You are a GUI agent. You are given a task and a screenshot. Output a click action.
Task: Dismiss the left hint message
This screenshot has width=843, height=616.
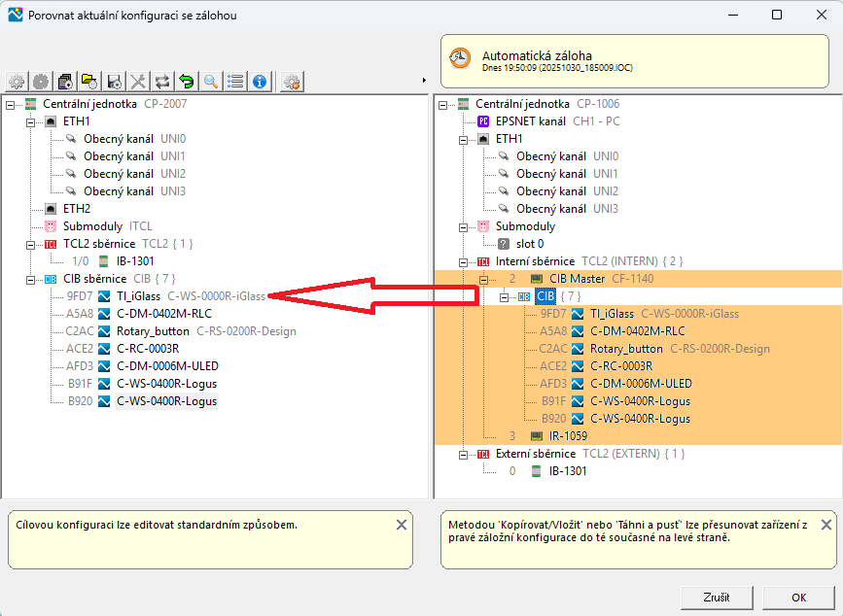tap(402, 525)
